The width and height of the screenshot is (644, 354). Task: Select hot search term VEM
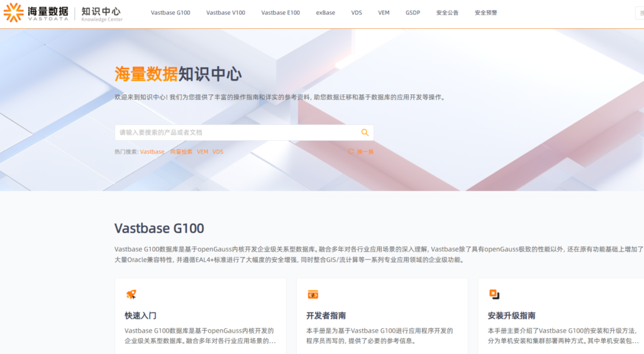tap(203, 152)
